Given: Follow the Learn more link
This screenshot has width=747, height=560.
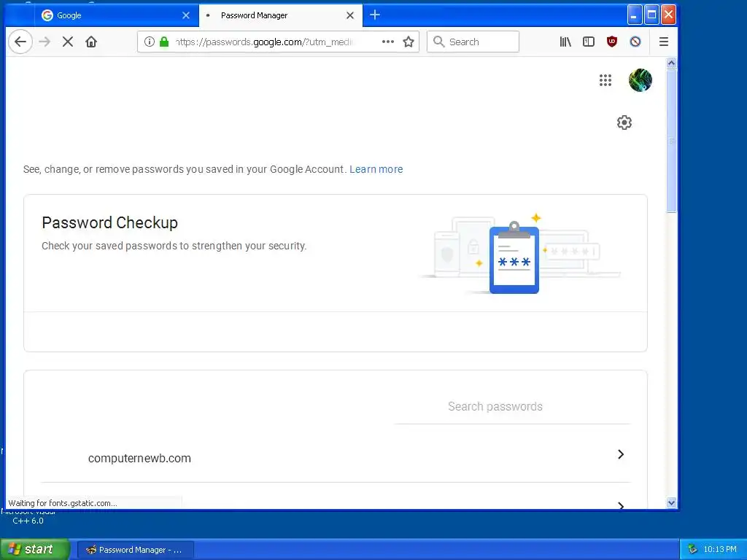Looking at the screenshot, I should pos(376,169).
